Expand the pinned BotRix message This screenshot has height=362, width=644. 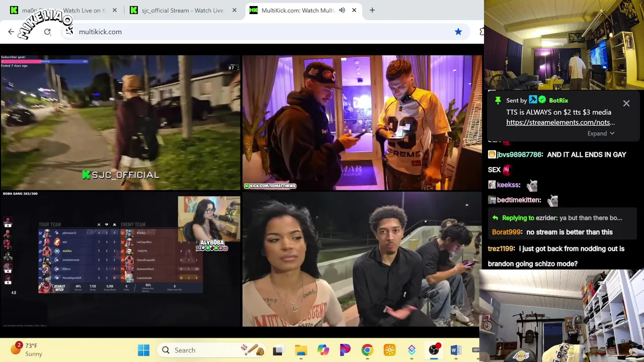pyautogui.click(x=601, y=133)
